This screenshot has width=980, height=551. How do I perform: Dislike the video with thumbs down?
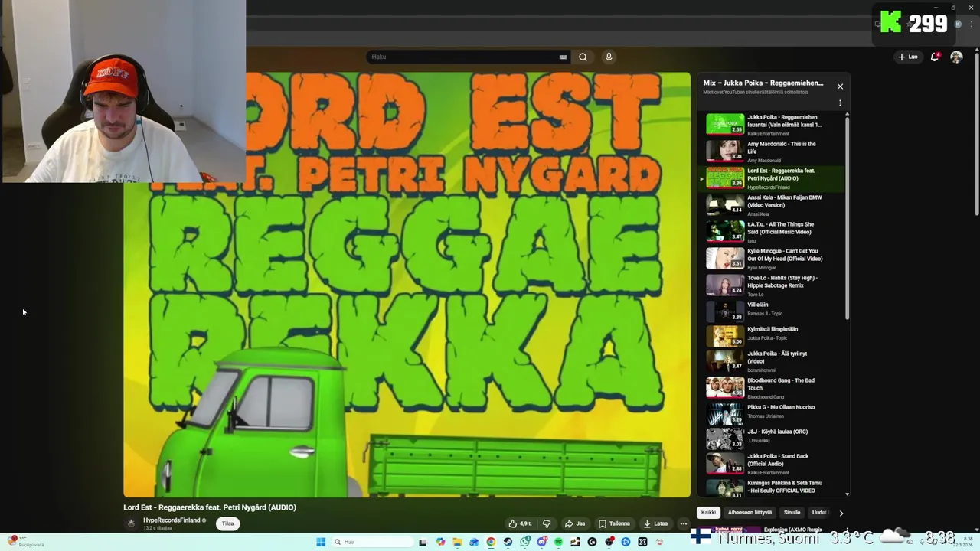[547, 523]
